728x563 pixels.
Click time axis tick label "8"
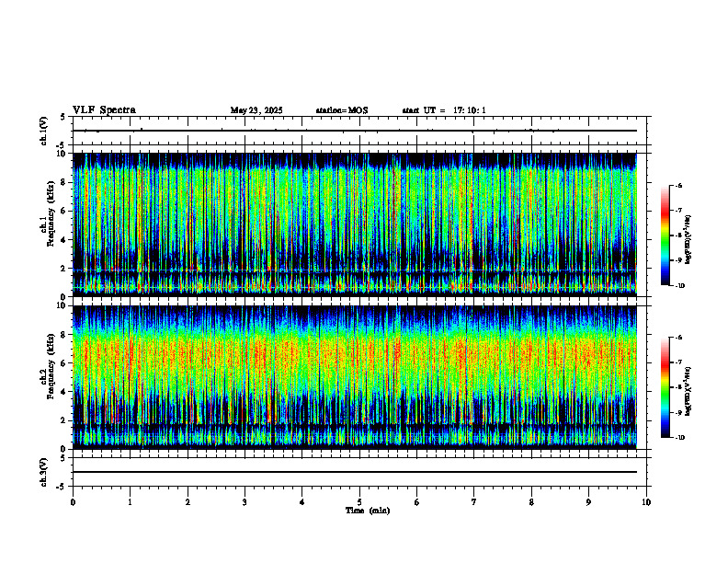coord(531,502)
